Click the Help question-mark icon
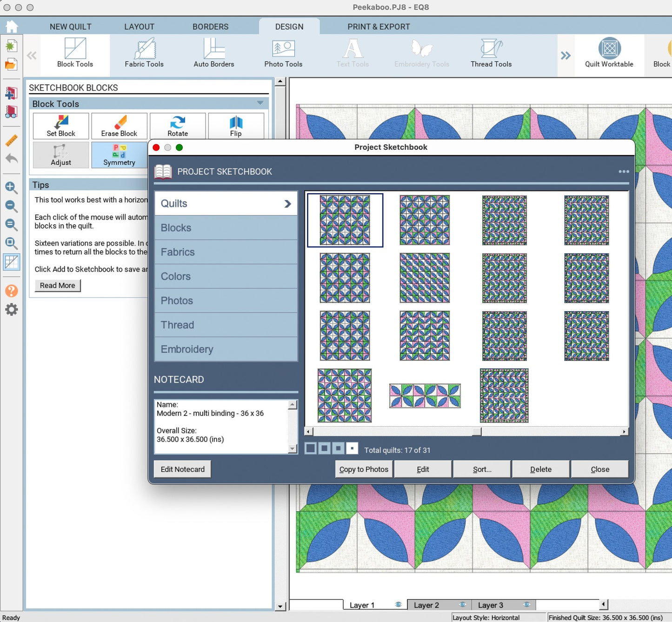This screenshot has height=622, width=672. [x=12, y=290]
